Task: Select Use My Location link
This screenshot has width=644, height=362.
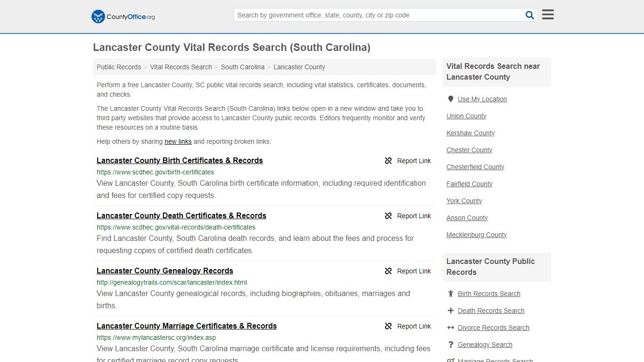Action: [482, 99]
